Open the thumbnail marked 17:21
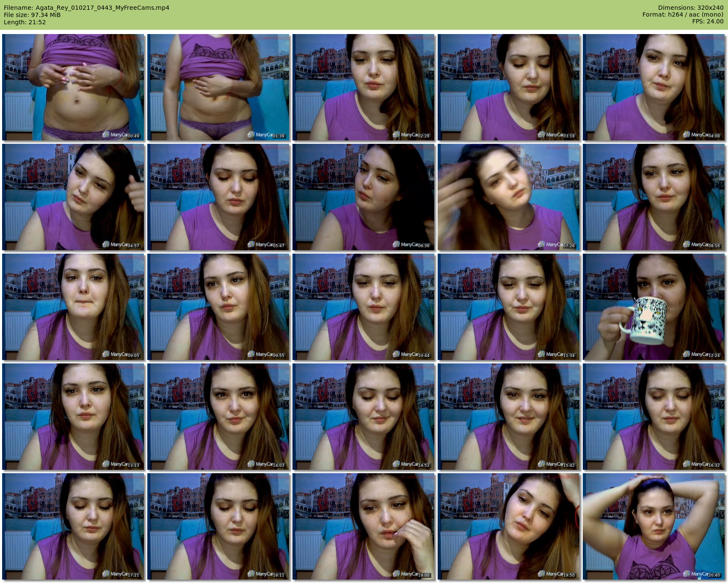Viewport: 728px width, 583px height. (73, 526)
